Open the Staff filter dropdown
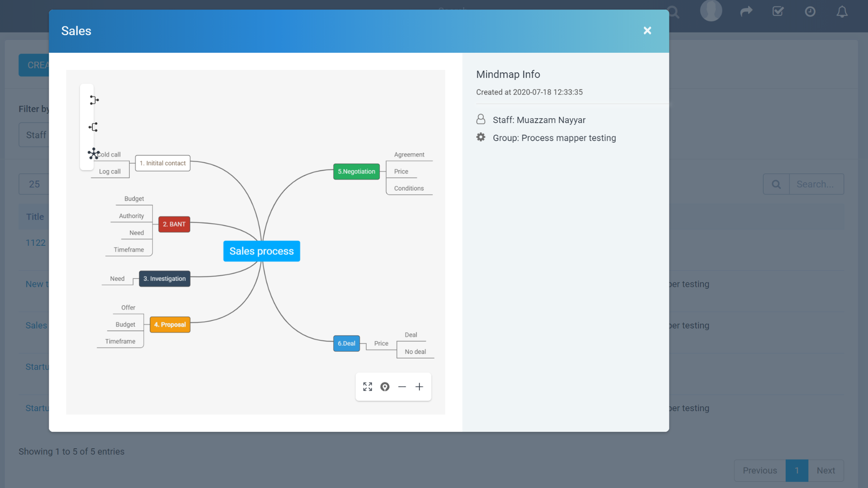This screenshot has height=488, width=868. pos(35,135)
